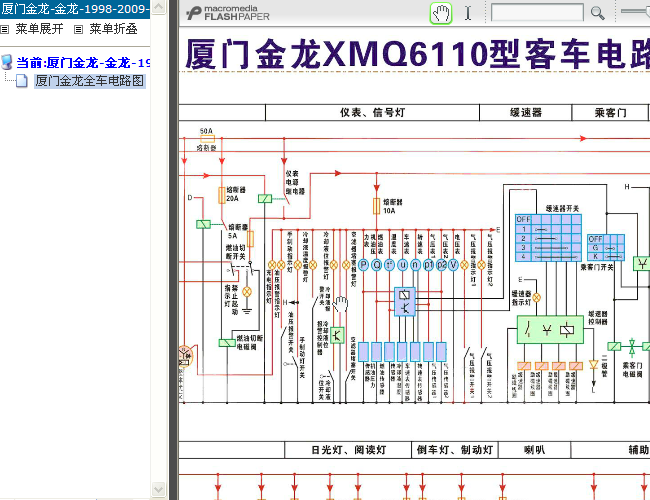The width and height of the screenshot is (650, 500).
Task: Click the 熔断器 20A fuse symbol
Action: point(222,195)
